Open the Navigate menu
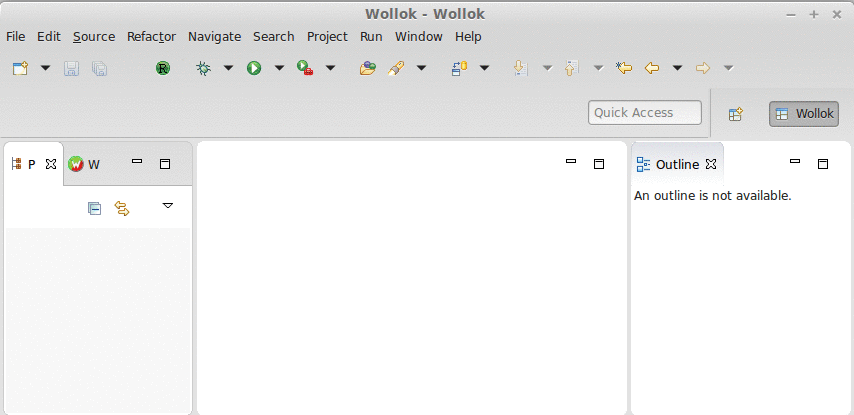This screenshot has width=854, height=415. click(215, 36)
